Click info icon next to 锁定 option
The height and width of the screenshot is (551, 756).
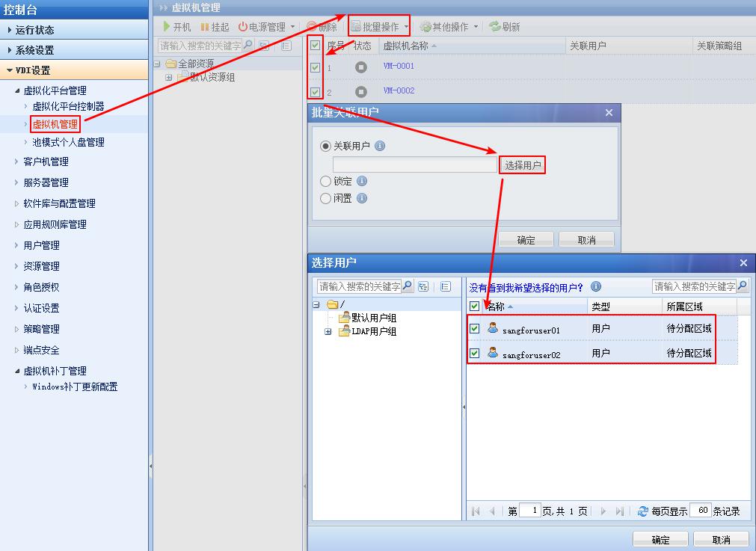click(x=362, y=181)
